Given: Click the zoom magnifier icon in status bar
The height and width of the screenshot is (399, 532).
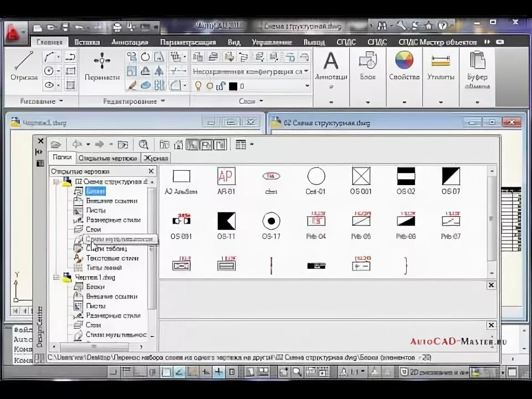Looking at the screenshot, I should tap(297, 372).
